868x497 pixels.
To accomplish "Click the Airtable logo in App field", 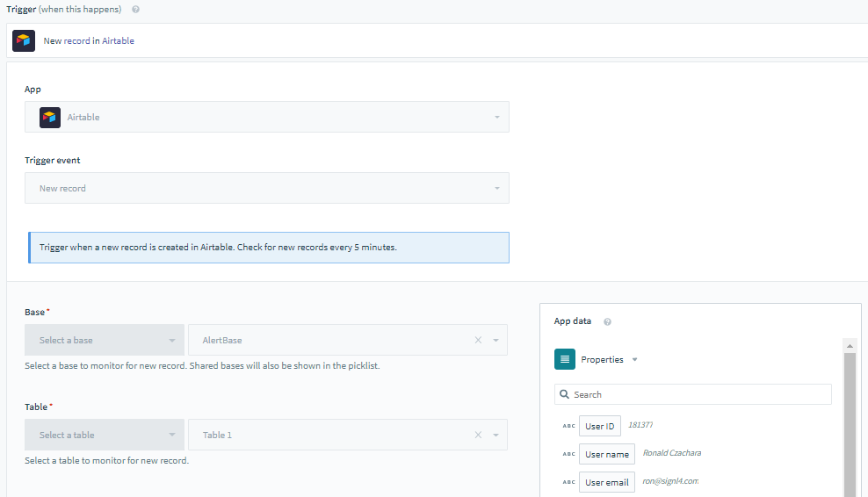I will click(x=50, y=118).
